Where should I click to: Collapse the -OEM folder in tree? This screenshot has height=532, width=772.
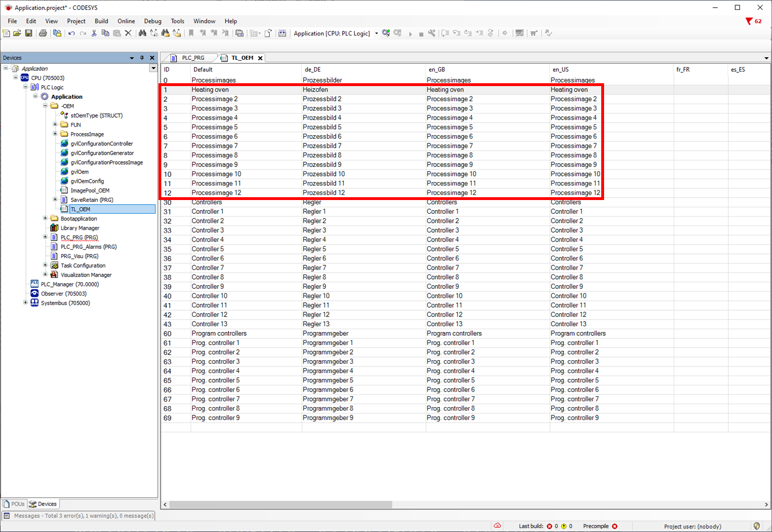45,106
